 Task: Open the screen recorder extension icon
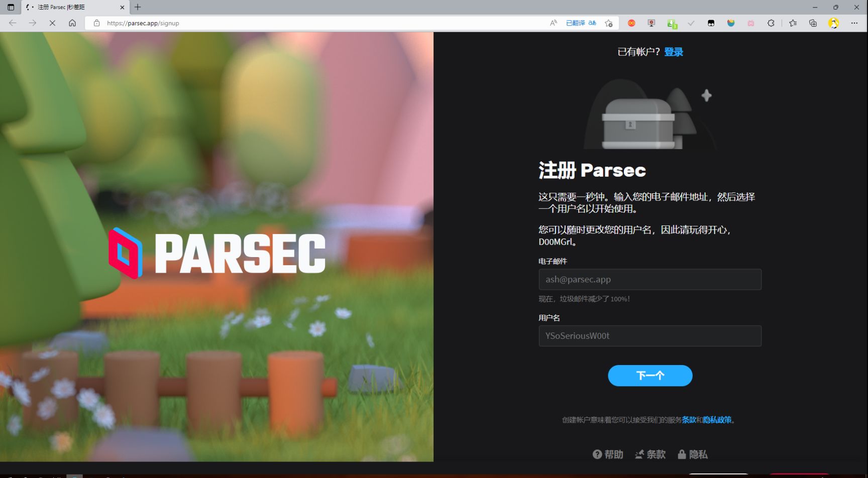(652, 23)
